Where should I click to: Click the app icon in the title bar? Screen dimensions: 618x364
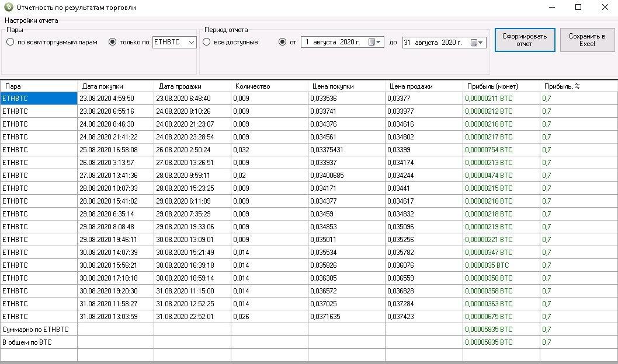point(8,7)
